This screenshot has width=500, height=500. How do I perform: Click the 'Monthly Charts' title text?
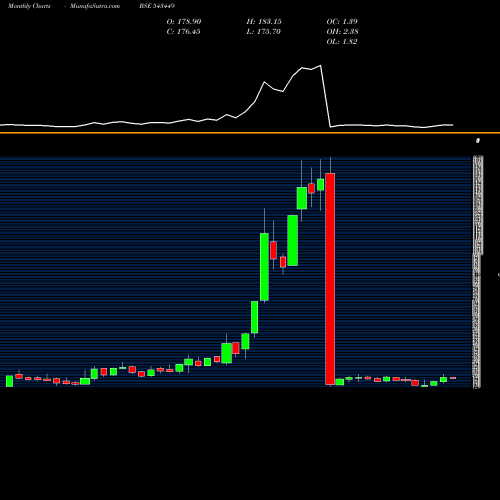(29, 6)
